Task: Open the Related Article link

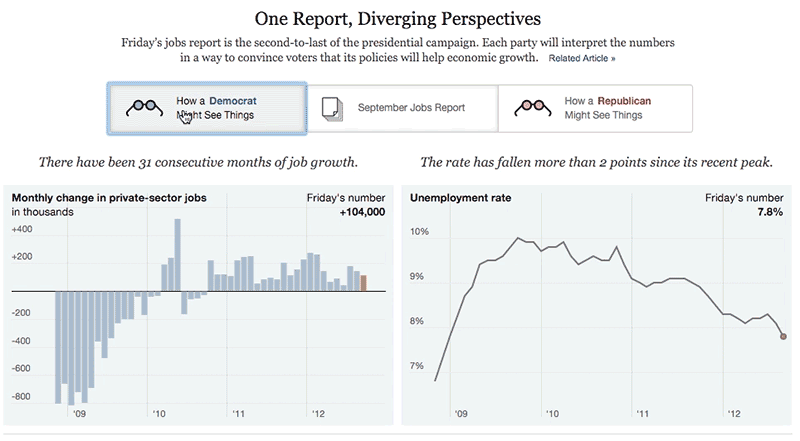Action: pyautogui.click(x=582, y=58)
